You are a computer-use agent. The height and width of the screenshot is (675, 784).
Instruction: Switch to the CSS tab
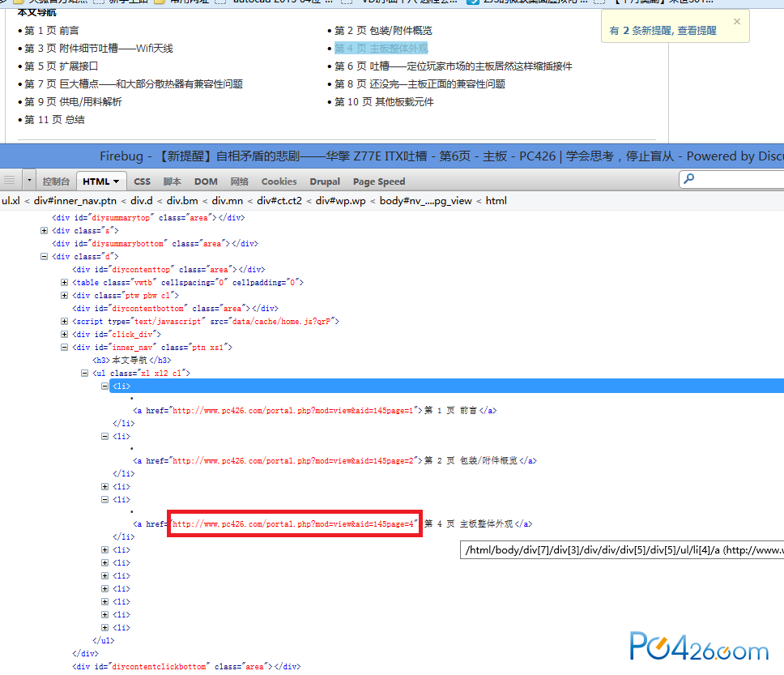[x=142, y=182]
